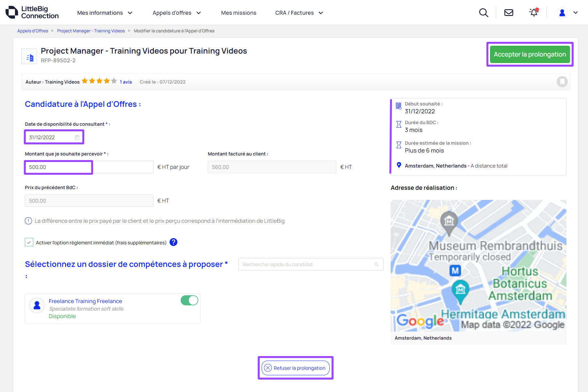Click the user profile avatar icon
This screenshot has width=588, height=392.
(562, 13)
